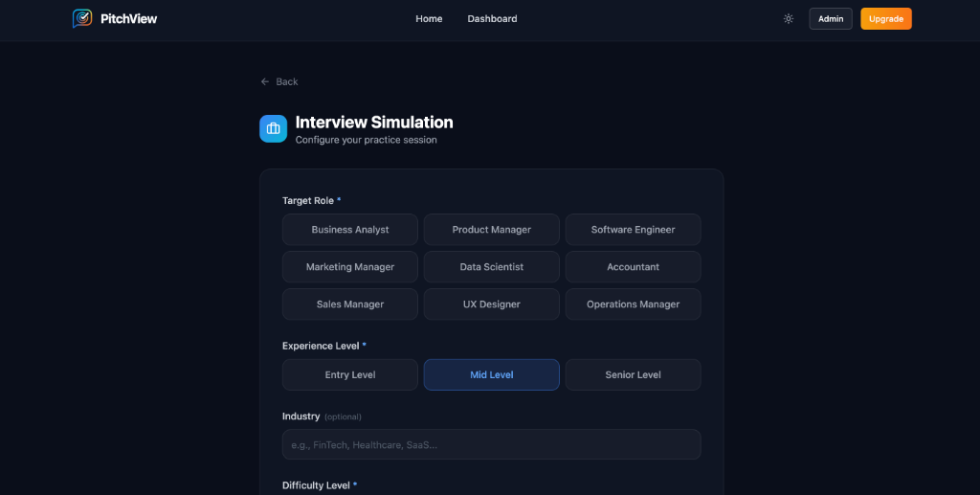
Task: Click the orange Upgrade button
Action: coord(885,19)
